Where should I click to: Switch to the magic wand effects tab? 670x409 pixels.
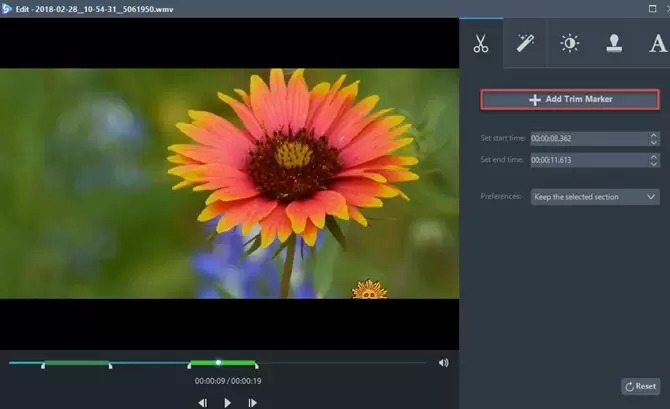coord(525,43)
